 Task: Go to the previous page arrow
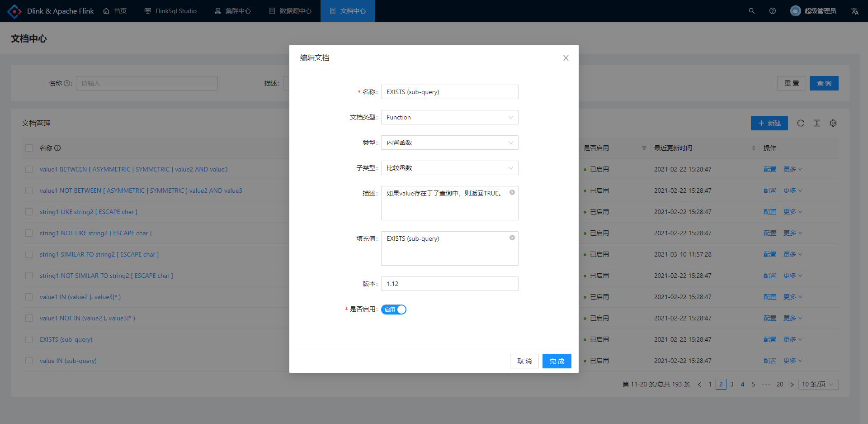[699, 384]
